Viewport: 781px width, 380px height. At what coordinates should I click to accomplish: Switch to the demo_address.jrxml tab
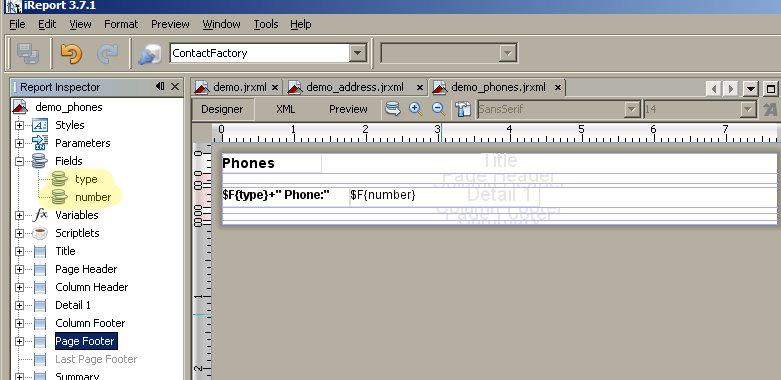tap(355, 87)
